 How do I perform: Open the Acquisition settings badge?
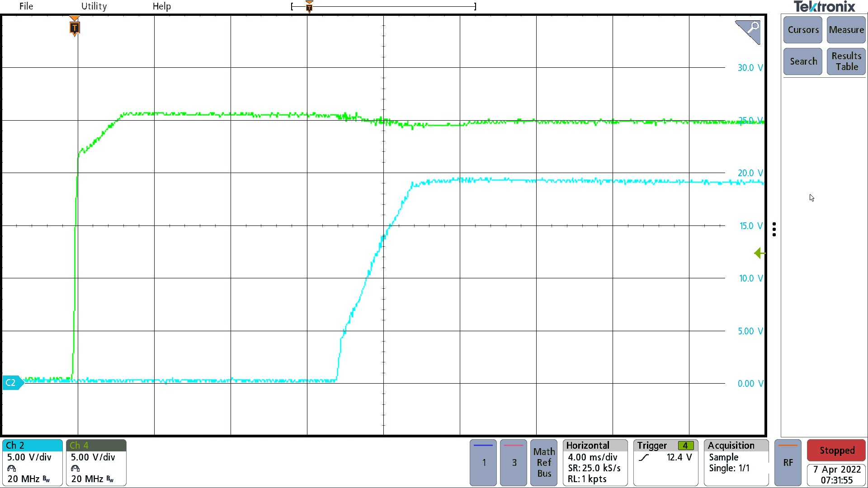tap(736, 463)
